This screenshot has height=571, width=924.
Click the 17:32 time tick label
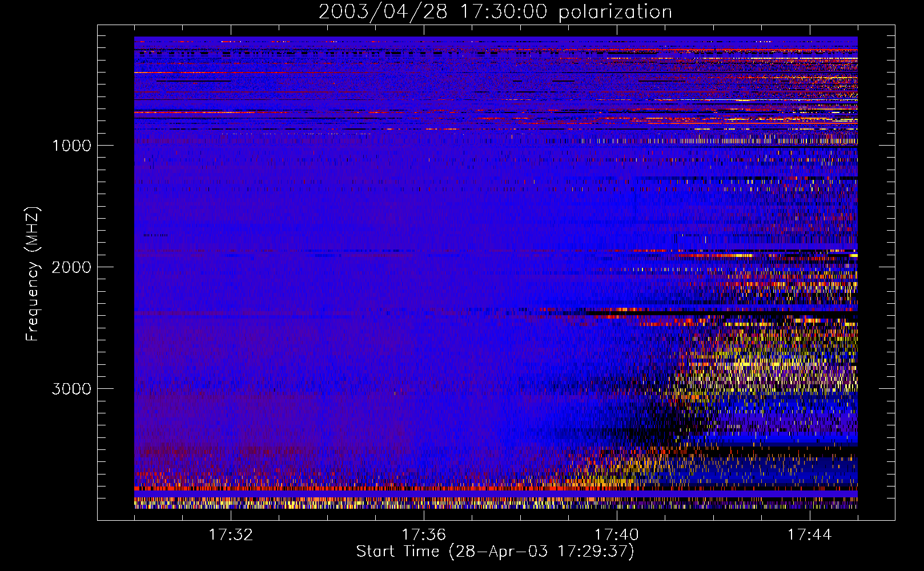pos(231,535)
